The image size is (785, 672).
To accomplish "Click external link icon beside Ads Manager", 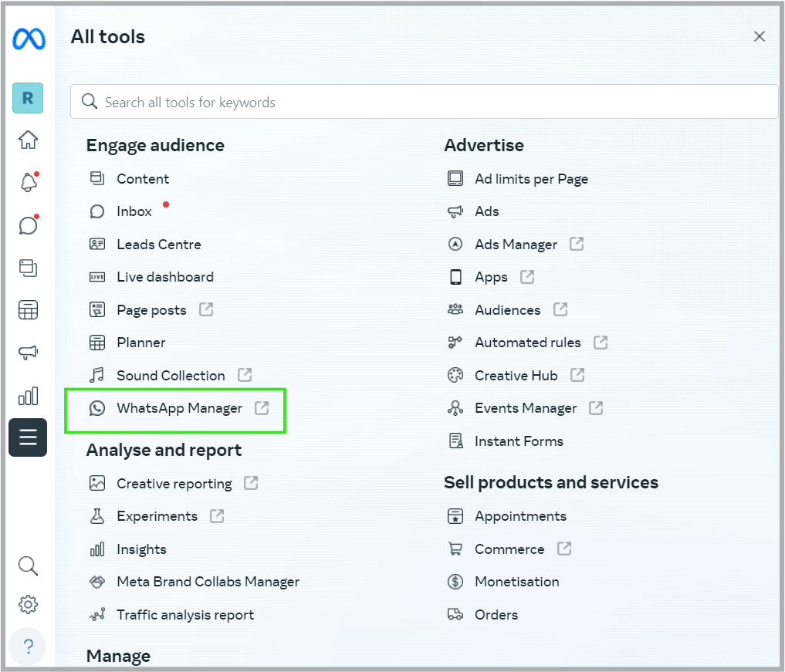I will [577, 244].
